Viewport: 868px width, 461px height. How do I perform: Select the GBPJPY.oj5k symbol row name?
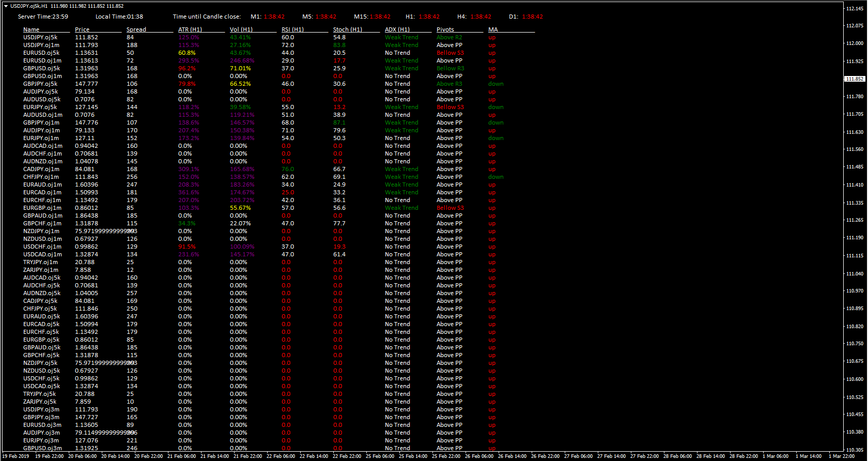click(x=40, y=84)
